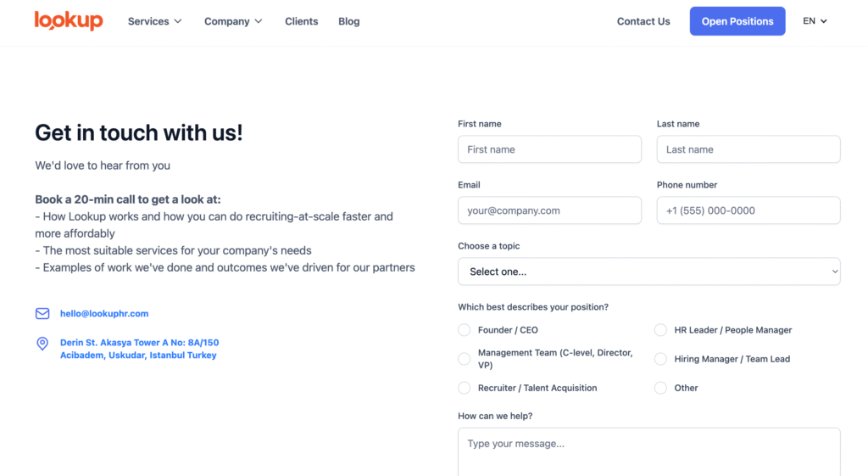Screen dimensions: 868x476
Task: Choose HR Leader / People Manager option
Action: [x=660, y=330]
